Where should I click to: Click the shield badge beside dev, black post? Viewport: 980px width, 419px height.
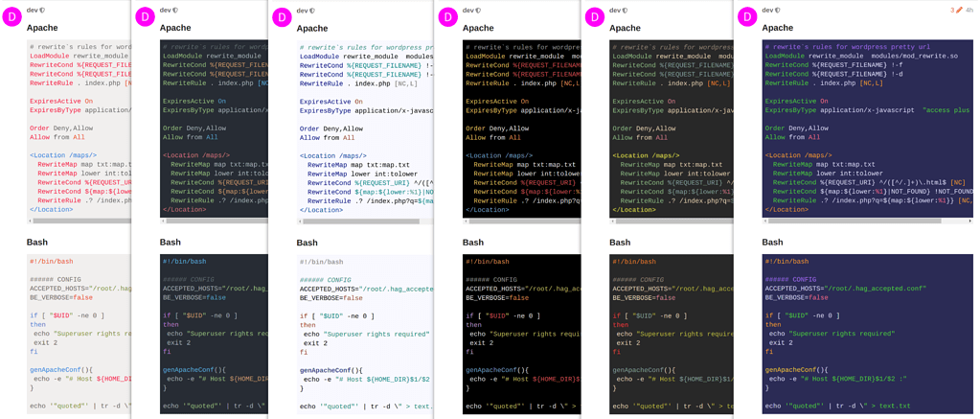click(x=479, y=10)
